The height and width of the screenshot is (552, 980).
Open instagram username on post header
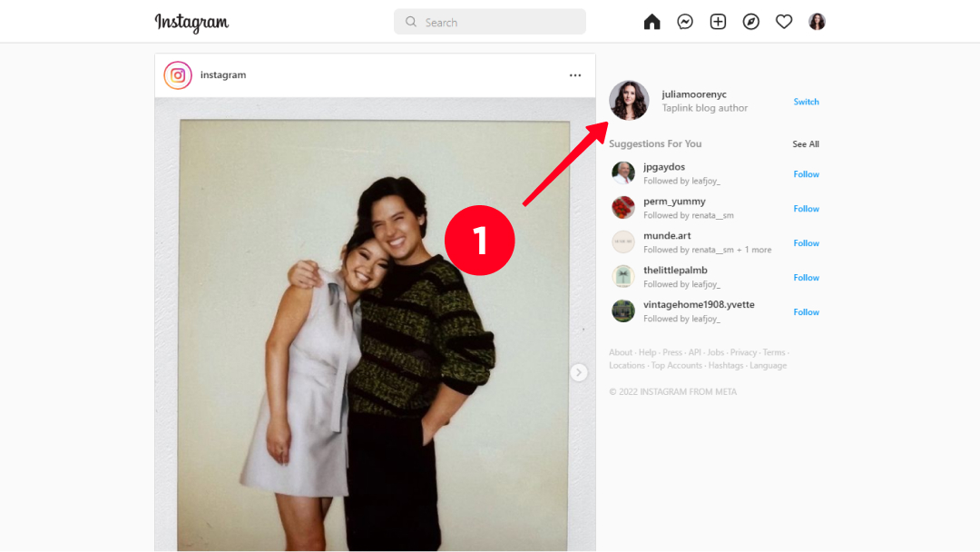tap(223, 75)
